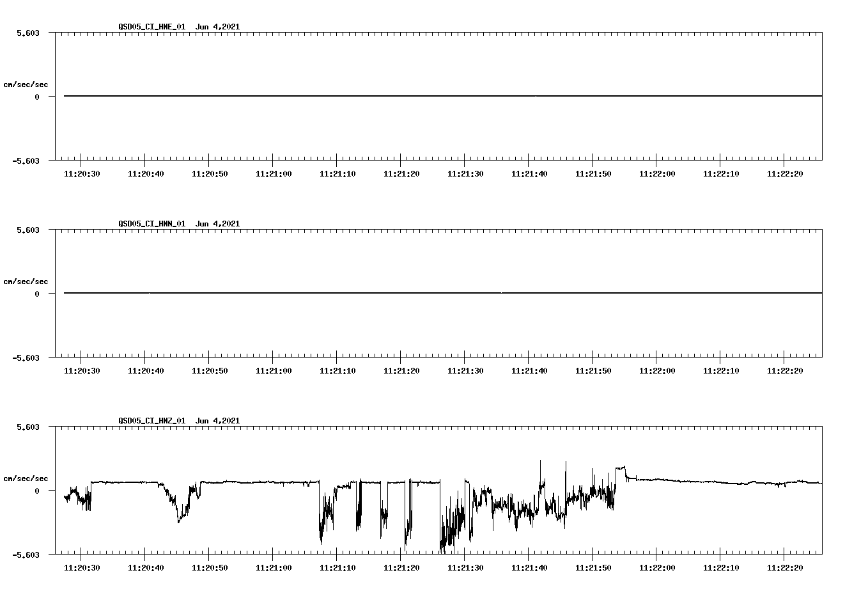Click 11:20:50 time label under HNE plot
868x591 pixels.
point(210,174)
